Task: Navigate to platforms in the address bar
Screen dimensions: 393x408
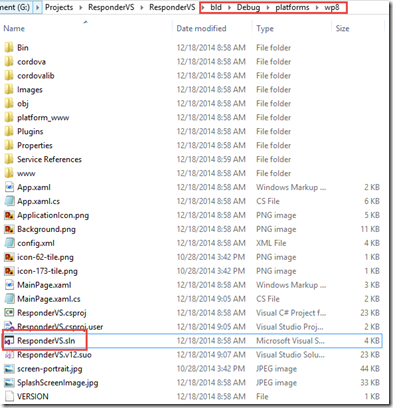Action: click(x=292, y=8)
